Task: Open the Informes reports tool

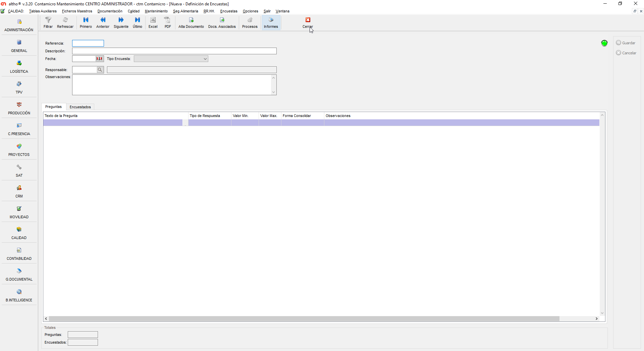Action: click(271, 20)
